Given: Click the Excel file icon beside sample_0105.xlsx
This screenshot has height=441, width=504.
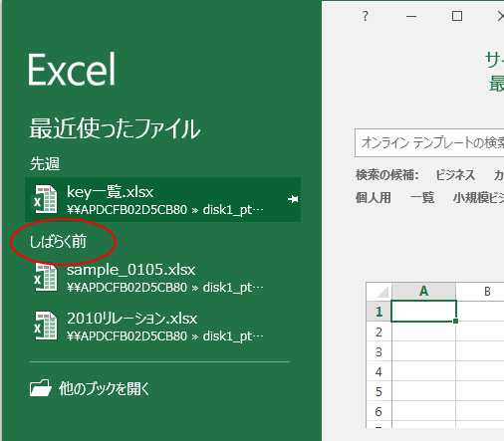Looking at the screenshot, I should pos(45,278).
